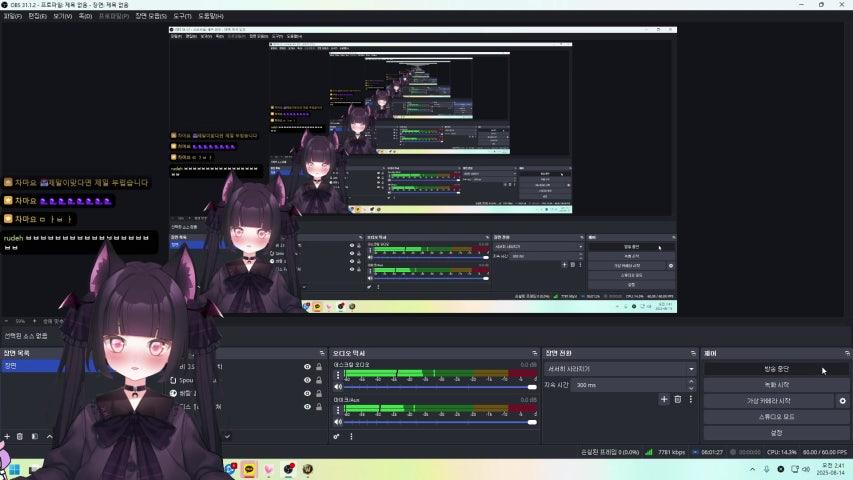Click the 60.00 / 60.00 FPS text
The width and height of the screenshot is (853, 480).
pyautogui.click(x=825, y=452)
